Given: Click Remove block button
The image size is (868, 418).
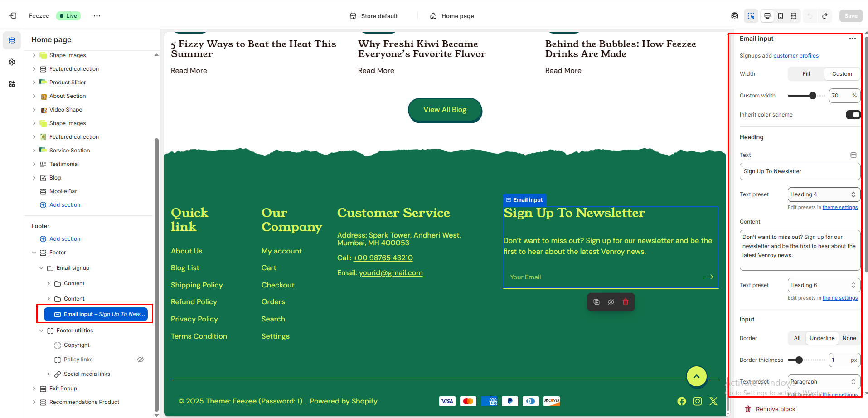Looking at the screenshot, I should pos(775,409).
